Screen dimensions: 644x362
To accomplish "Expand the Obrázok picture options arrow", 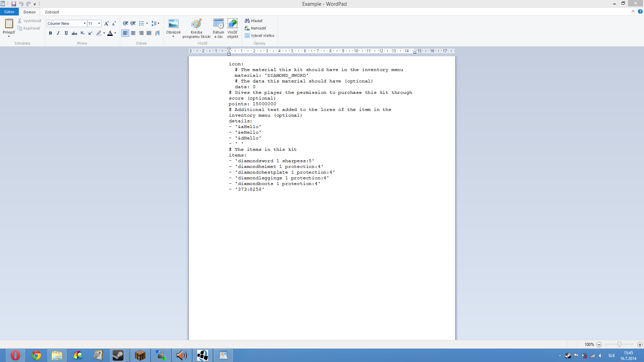I will (173, 37).
